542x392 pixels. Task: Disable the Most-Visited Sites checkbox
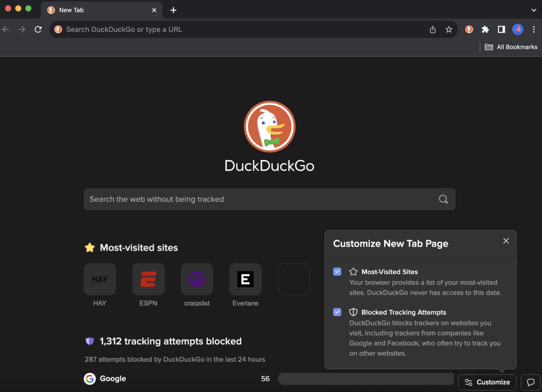tap(337, 271)
